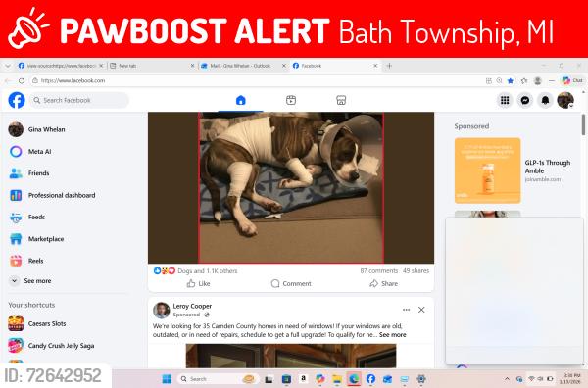Open the 87 comments link

click(378, 270)
